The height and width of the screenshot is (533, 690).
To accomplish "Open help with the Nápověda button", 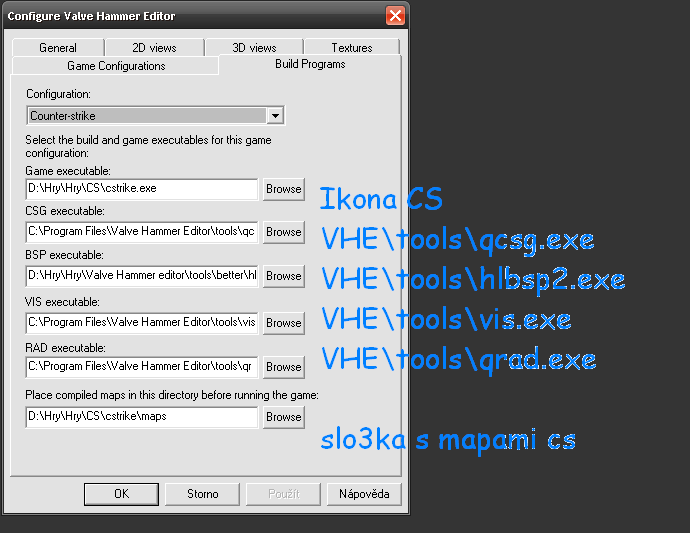I will (x=364, y=494).
